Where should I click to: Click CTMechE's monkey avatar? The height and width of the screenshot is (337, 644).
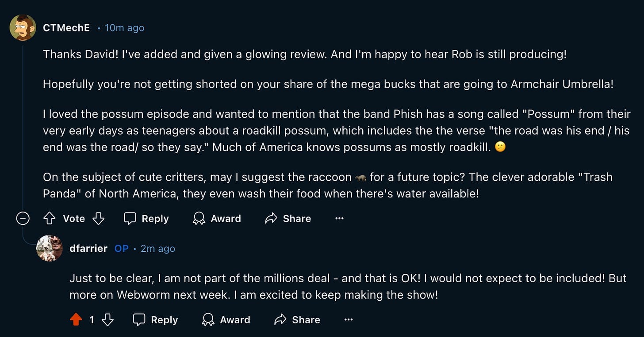pos(23,27)
